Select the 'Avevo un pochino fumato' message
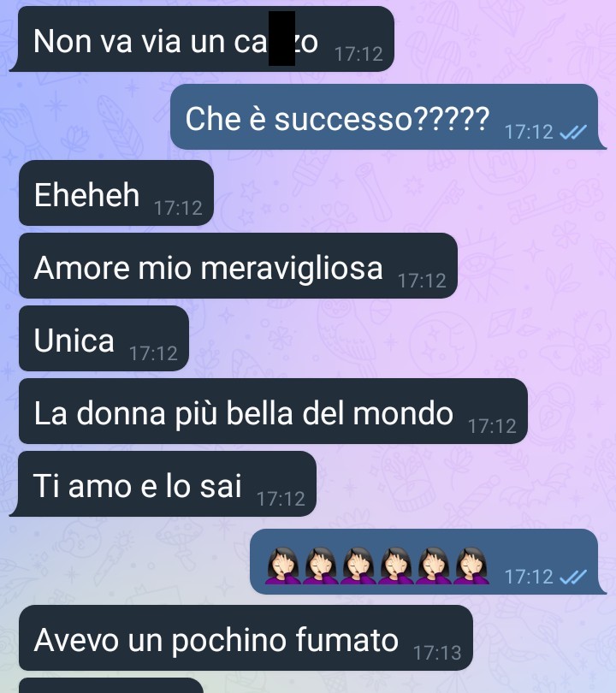Image resolution: width=616 pixels, height=693 pixels. point(246,637)
